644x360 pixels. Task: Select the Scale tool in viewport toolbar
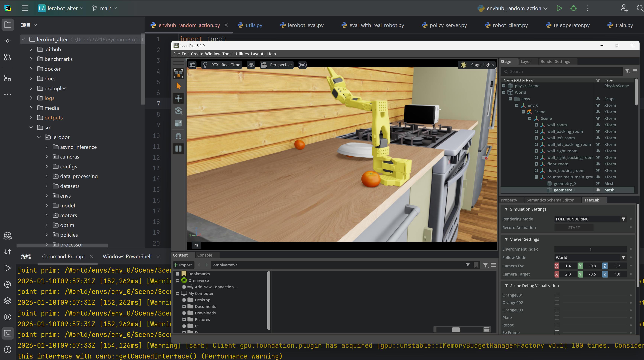coord(179,123)
